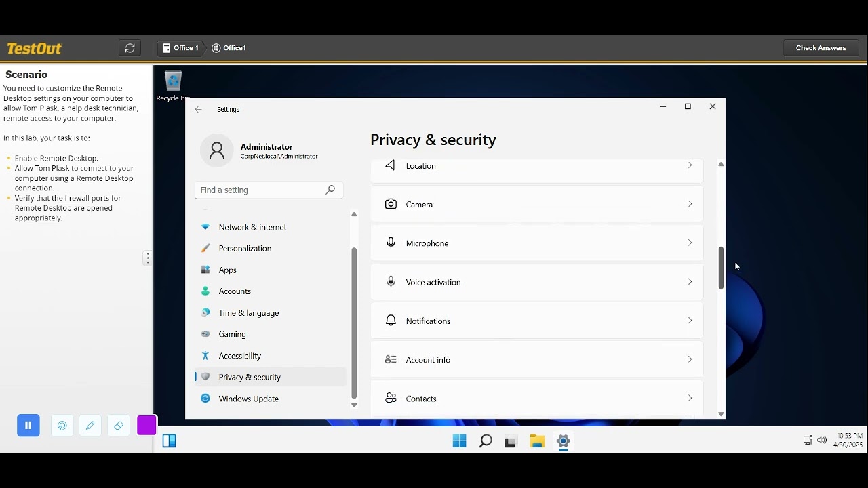Select the pencil annotation tool
The height and width of the screenshot is (488, 868).
tap(90, 426)
